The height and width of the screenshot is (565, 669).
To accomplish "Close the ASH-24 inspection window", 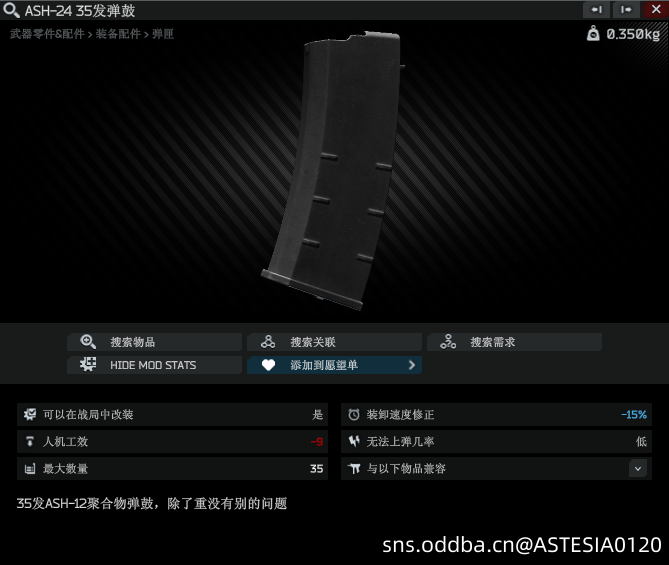I will coord(656,9).
